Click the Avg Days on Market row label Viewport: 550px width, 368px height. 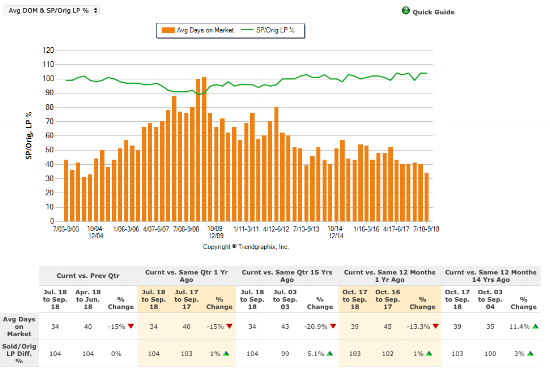[19, 327]
